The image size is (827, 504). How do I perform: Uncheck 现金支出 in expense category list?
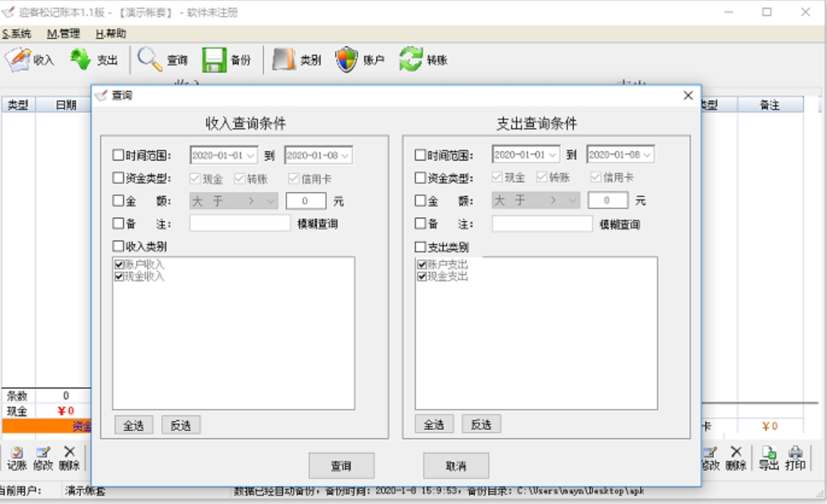tap(421, 276)
